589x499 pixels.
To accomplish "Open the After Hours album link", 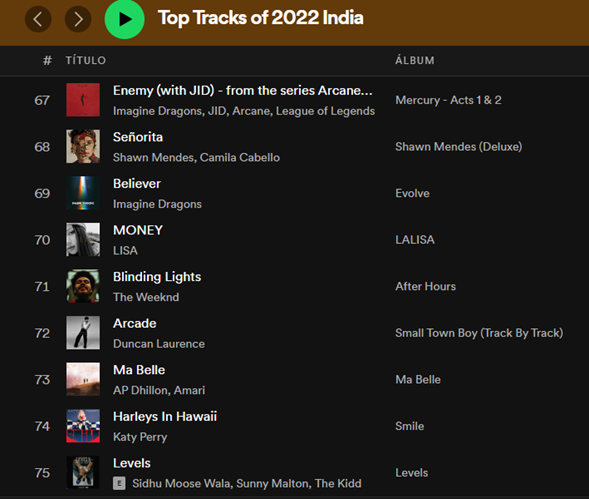I will pyautogui.click(x=426, y=286).
